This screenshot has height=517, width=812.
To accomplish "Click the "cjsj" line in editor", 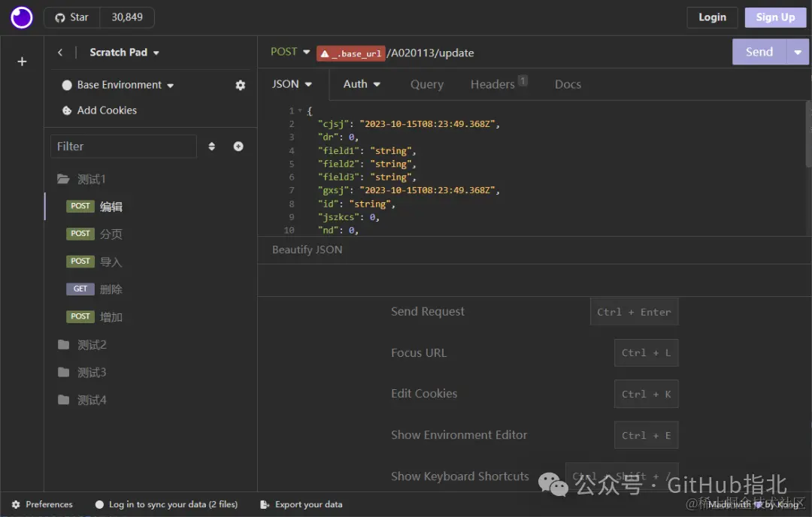I will tap(408, 124).
